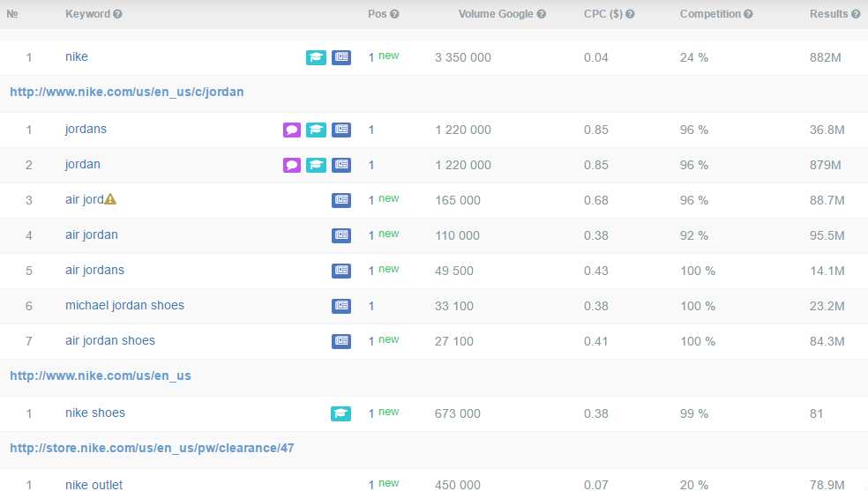Click CPC value 0.68 in air jord row
The image size is (868, 491).
pyautogui.click(x=596, y=201)
